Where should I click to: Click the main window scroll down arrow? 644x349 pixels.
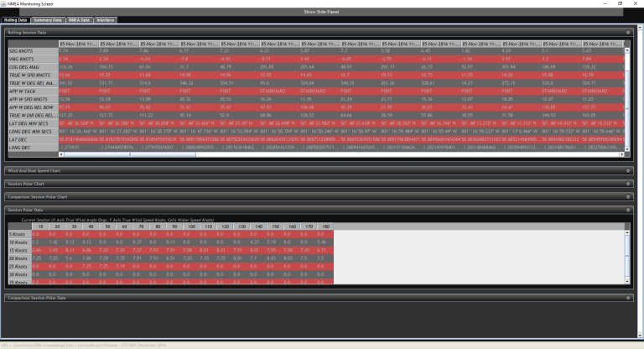tap(640, 336)
